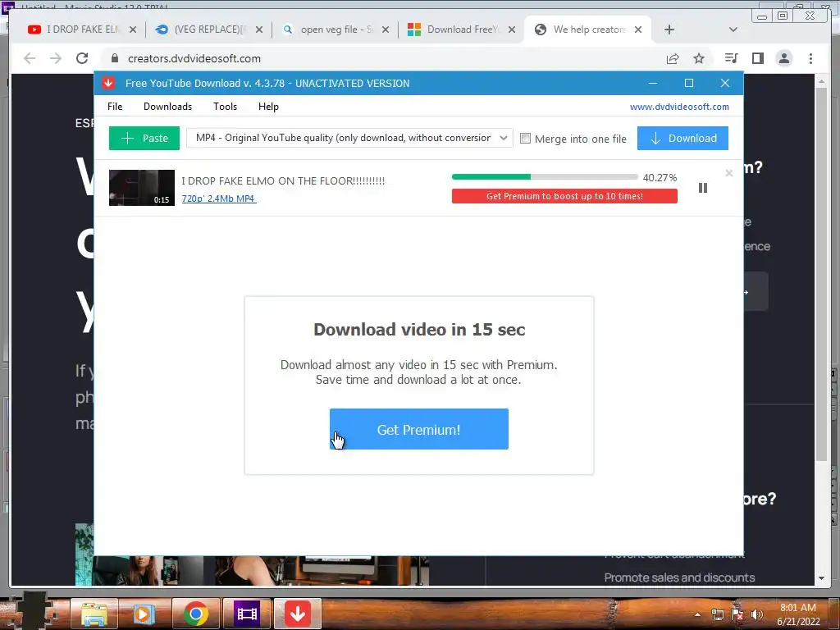This screenshot has width=840, height=630.
Task: Go back in Chrome
Action: point(30,58)
